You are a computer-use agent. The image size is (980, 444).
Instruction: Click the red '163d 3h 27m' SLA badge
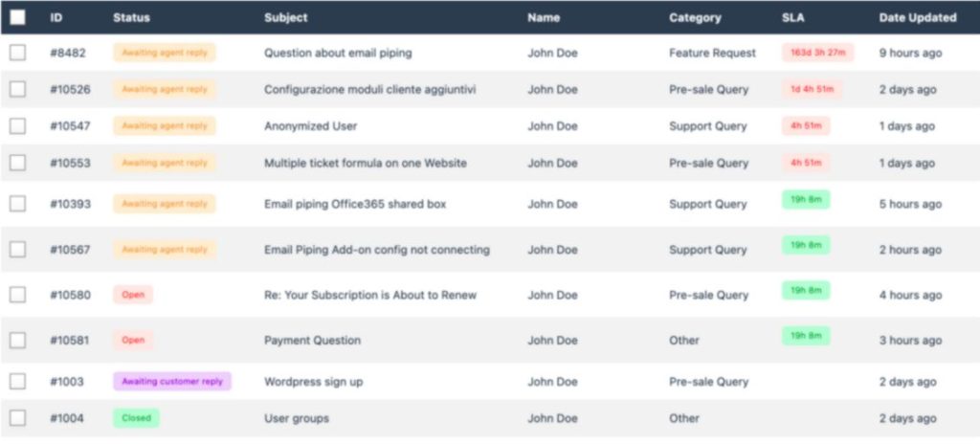pyautogui.click(x=817, y=53)
